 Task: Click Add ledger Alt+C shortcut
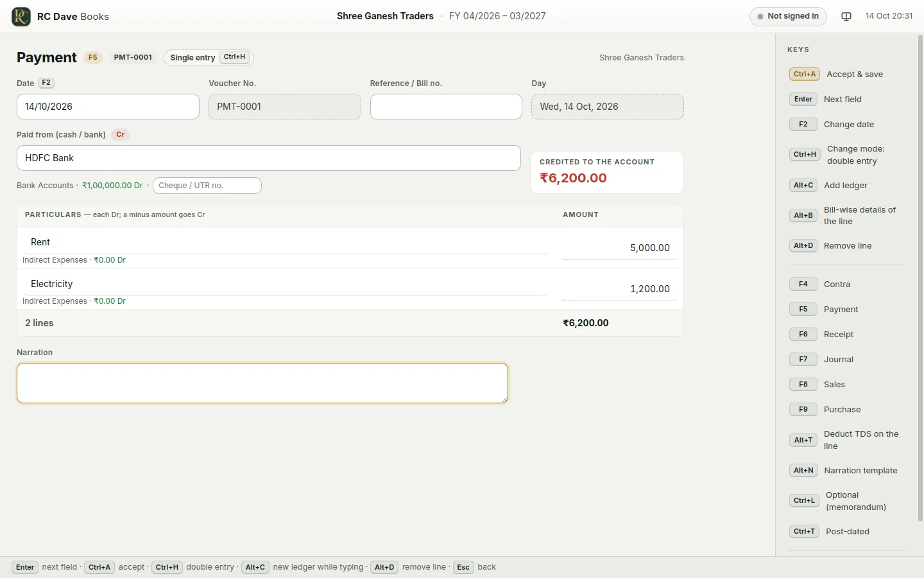pyautogui.click(x=846, y=186)
